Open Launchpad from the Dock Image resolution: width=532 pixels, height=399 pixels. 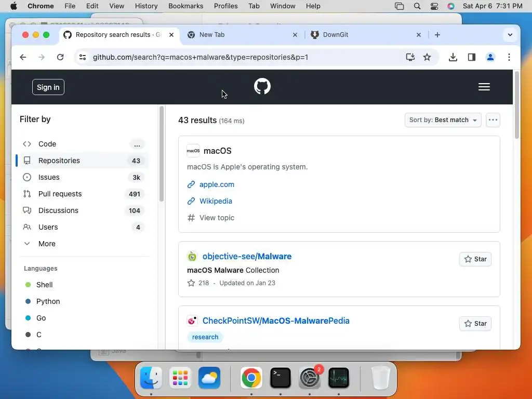pos(180,378)
